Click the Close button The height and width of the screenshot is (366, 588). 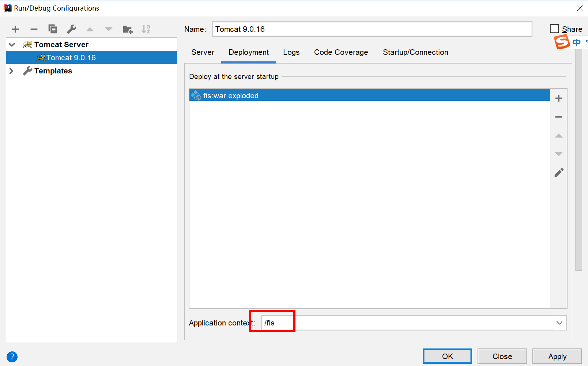(x=502, y=356)
